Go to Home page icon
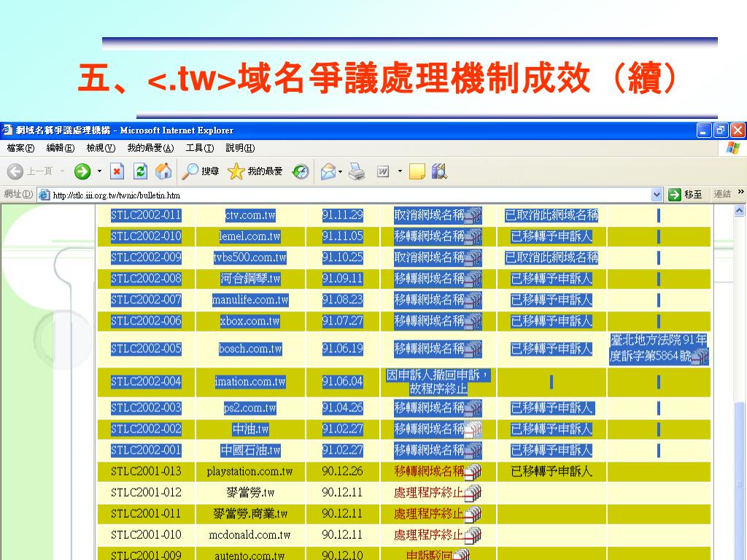 [163, 171]
